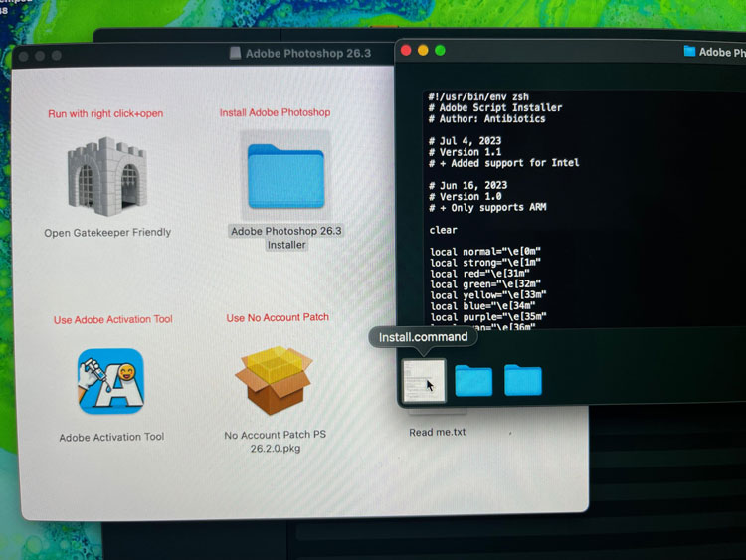Open the Adobe Photoshop 26.3 Installer folder
This screenshot has width=746, height=560.
(x=285, y=176)
